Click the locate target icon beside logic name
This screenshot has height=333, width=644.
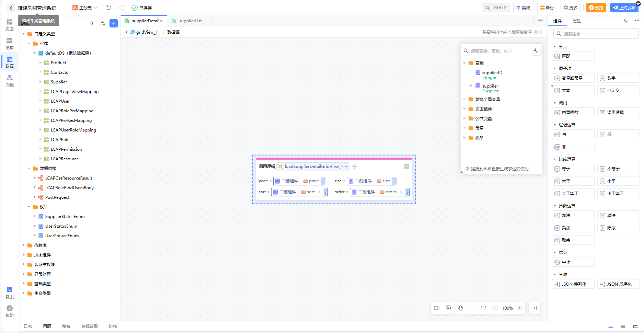[x=354, y=166]
